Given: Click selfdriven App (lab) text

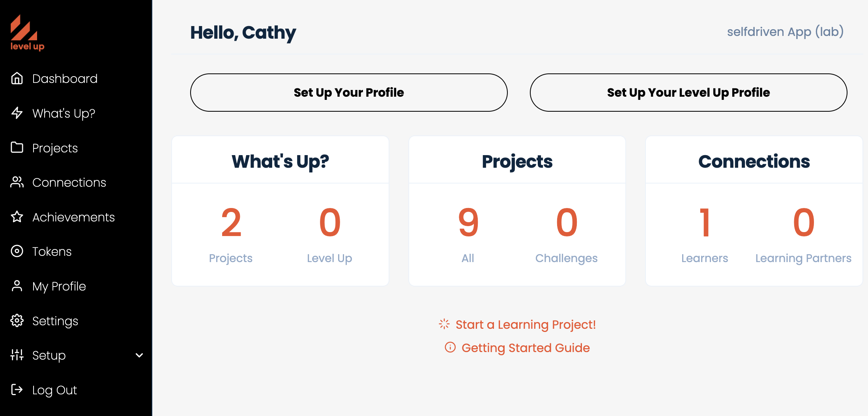Looking at the screenshot, I should (x=785, y=32).
